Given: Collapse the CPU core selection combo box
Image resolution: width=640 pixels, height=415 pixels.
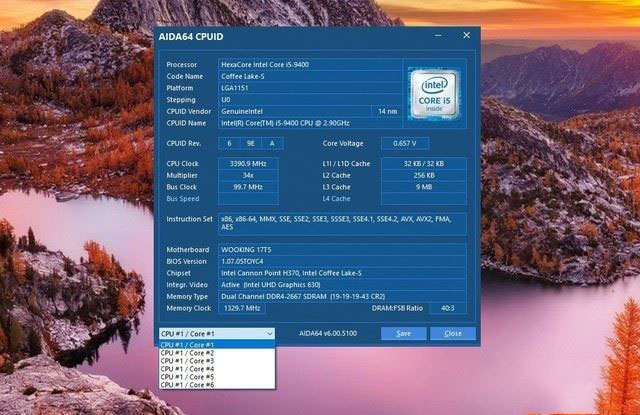Looking at the screenshot, I should pos(269,333).
